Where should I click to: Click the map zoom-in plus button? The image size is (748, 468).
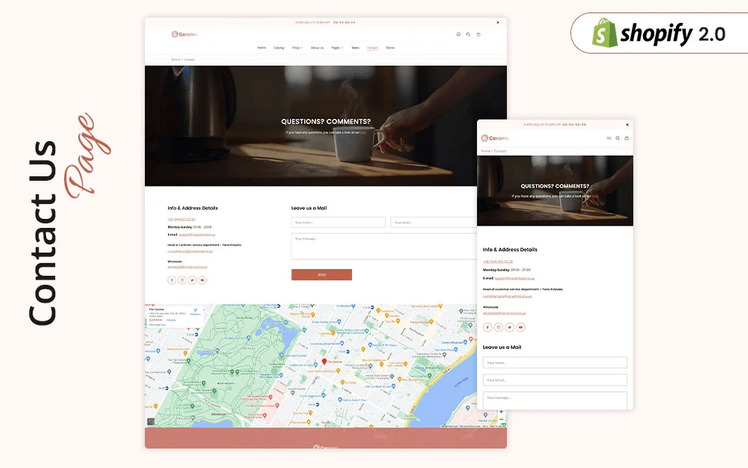tap(501, 412)
